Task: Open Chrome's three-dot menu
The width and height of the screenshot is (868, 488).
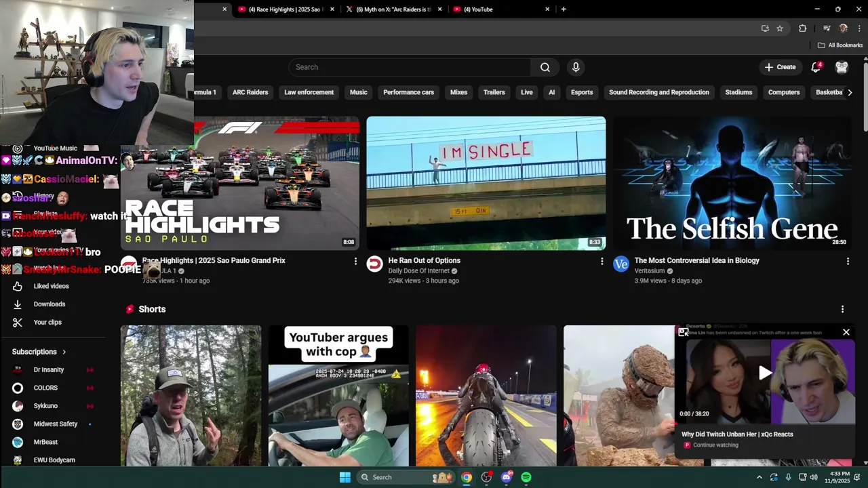Action: coord(859,28)
